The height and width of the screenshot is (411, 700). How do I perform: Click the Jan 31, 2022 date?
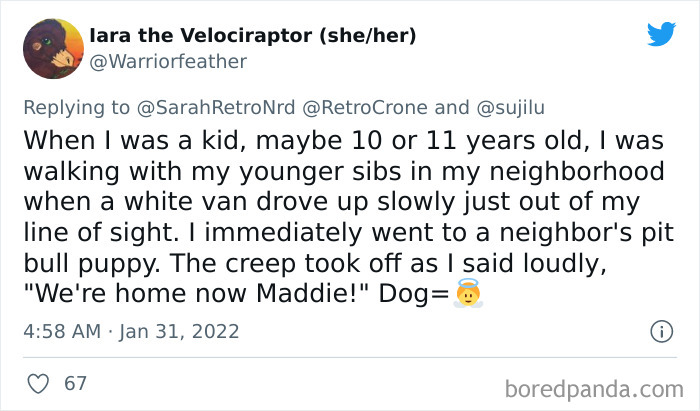[x=182, y=331]
